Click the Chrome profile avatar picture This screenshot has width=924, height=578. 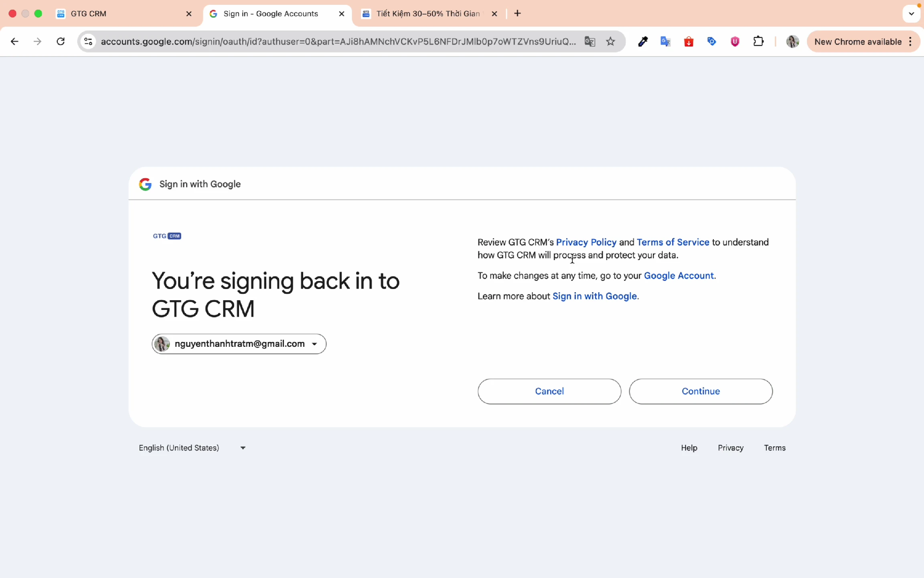click(793, 41)
